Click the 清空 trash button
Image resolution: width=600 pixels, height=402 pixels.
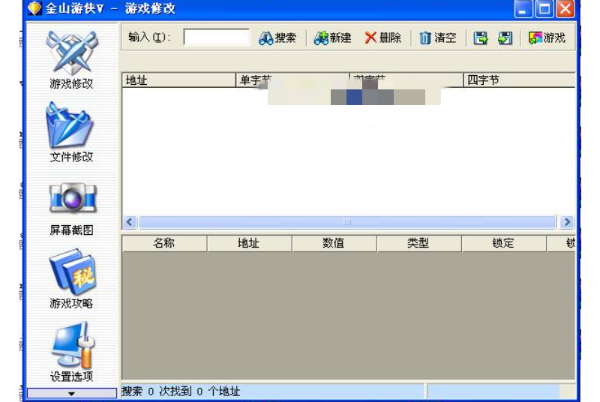[438, 38]
